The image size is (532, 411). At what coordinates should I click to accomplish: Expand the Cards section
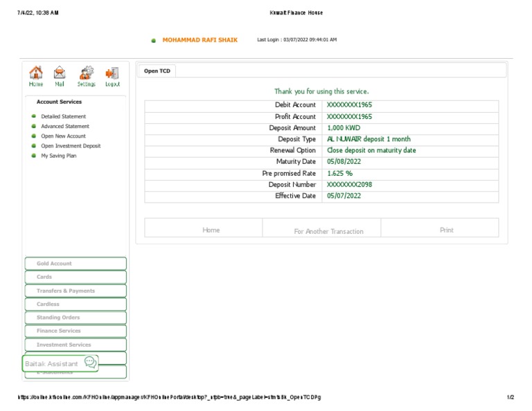click(76, 277)
